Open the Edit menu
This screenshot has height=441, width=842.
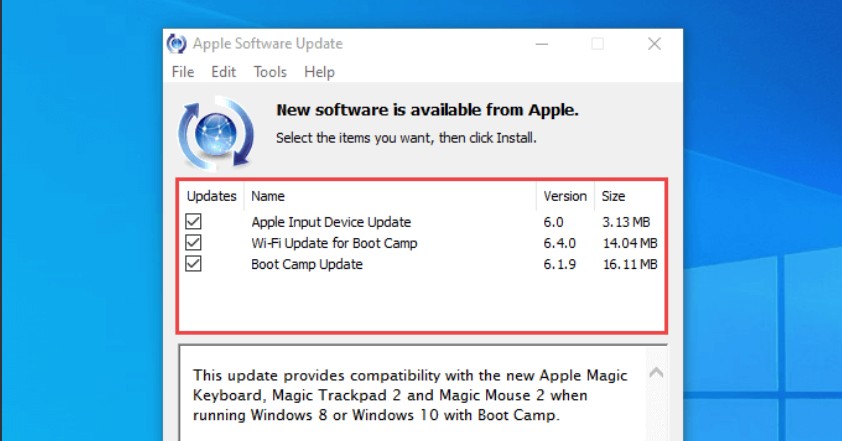pyautogui.click(x=223, y=72)
